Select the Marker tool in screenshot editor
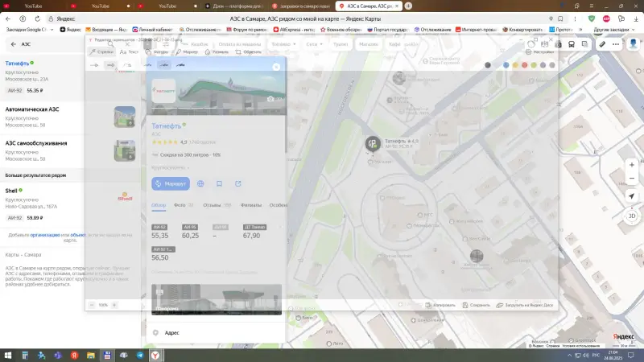The image size is (644, 362). coord(187,52)
